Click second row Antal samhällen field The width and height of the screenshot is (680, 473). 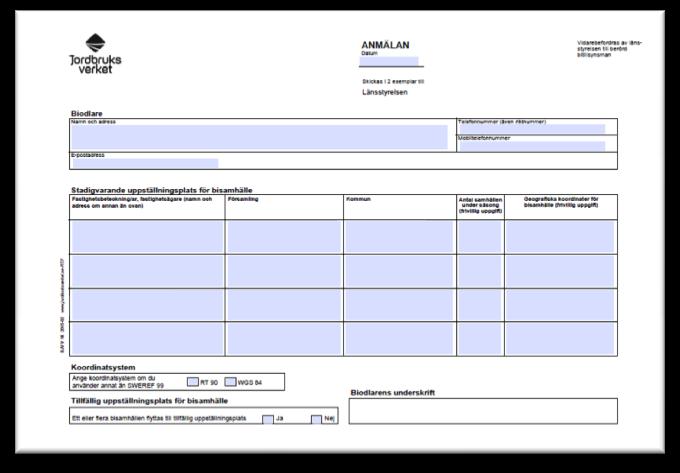(480, 271)
